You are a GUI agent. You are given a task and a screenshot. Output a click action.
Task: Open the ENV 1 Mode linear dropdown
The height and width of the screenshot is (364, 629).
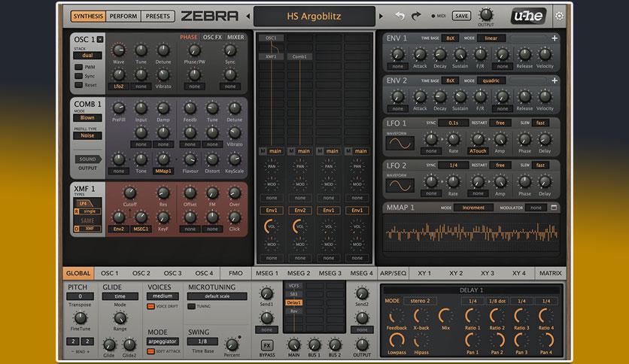pos(491,38)
